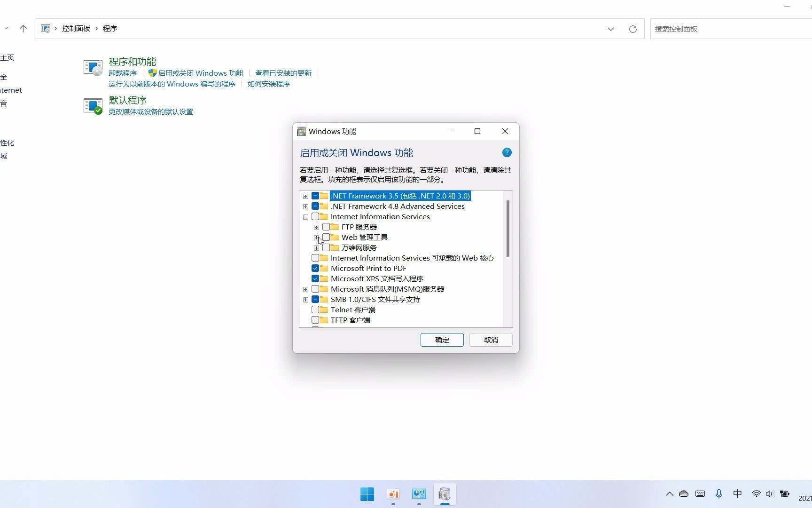This screenshot has width=812, height=508.
Task: Select the TFTP 客户端 row
Action: coord(351,320)
